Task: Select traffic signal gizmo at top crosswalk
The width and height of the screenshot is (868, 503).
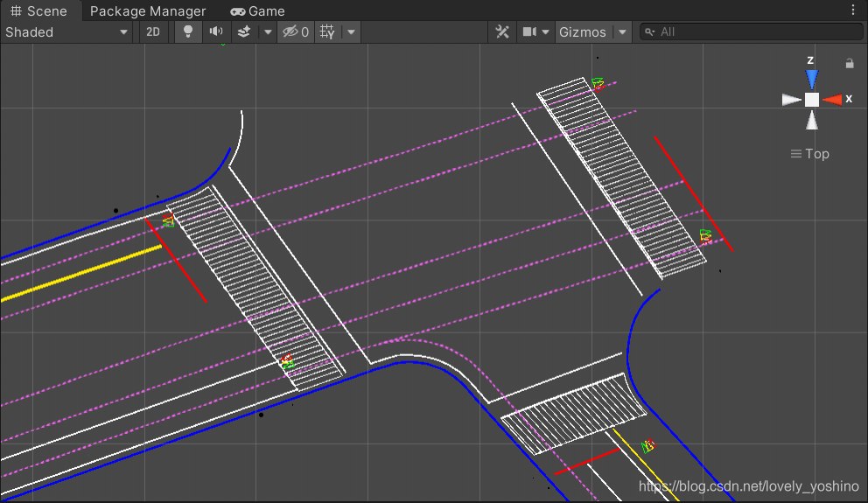Action: click(598, 84)
